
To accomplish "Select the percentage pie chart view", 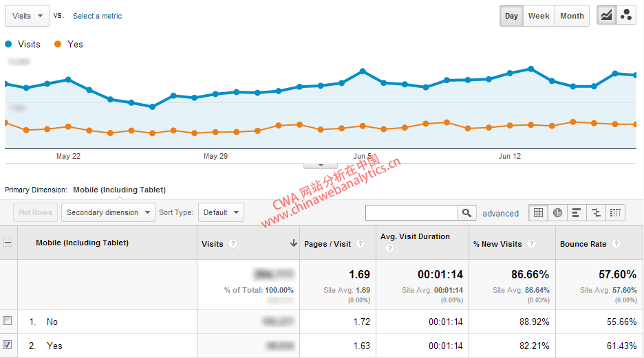I will tap(558, 213).
